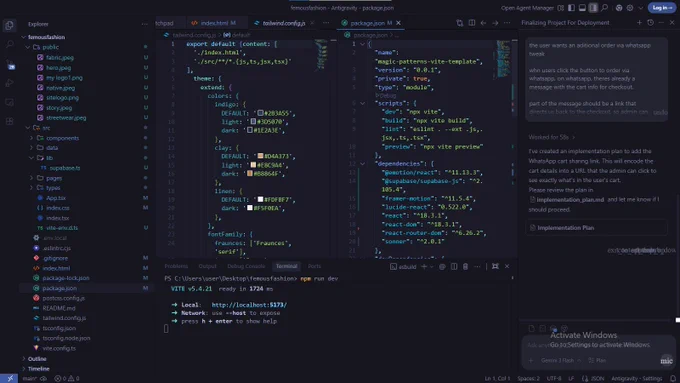Open the settings gear in the title bar
The height and width of the screenshot is (383, 680).
[x=630, y=8]
